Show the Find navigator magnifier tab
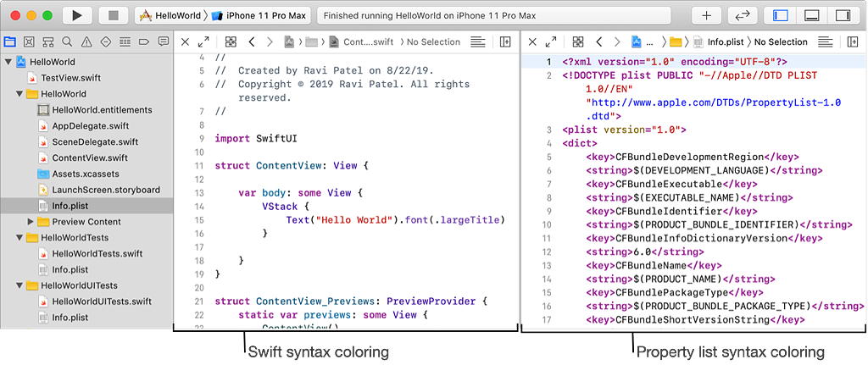The width and height of the screenshot is (868, 365). pos(67,41)
